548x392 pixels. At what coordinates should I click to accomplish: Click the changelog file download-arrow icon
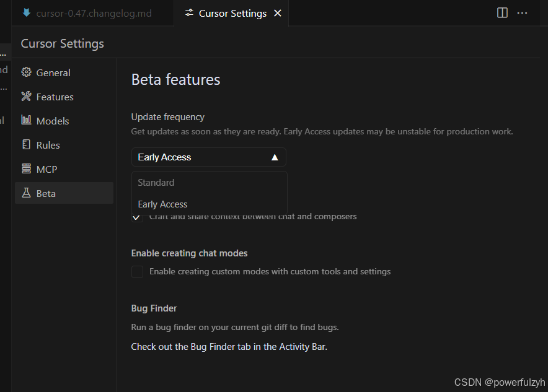click(x=27, y=13)
